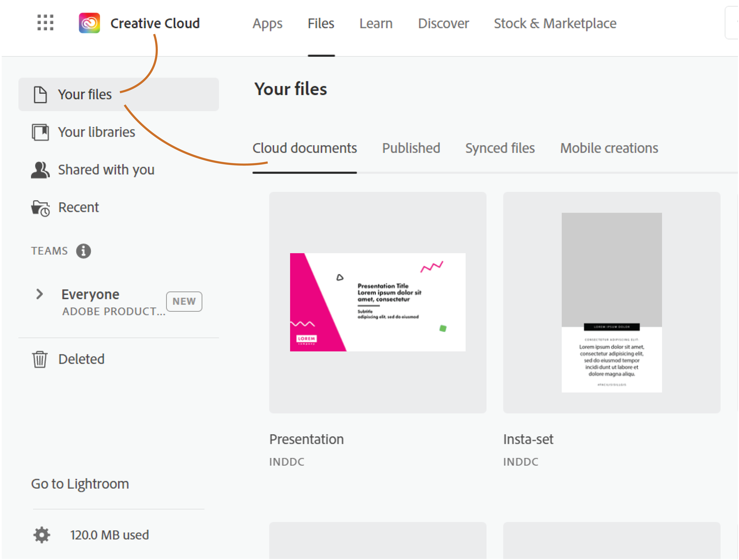Open the Insta-set document thumbnail

coord(612,303)
